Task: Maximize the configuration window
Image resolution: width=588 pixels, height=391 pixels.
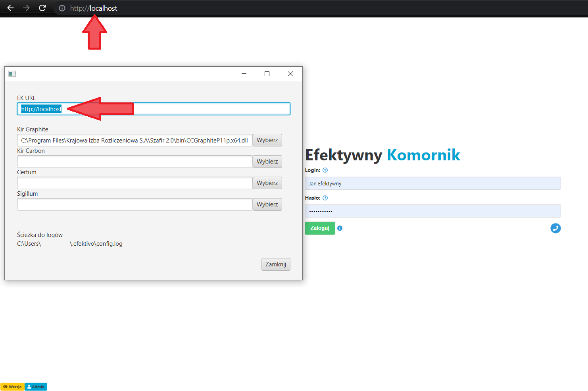Action: [267, 74]
